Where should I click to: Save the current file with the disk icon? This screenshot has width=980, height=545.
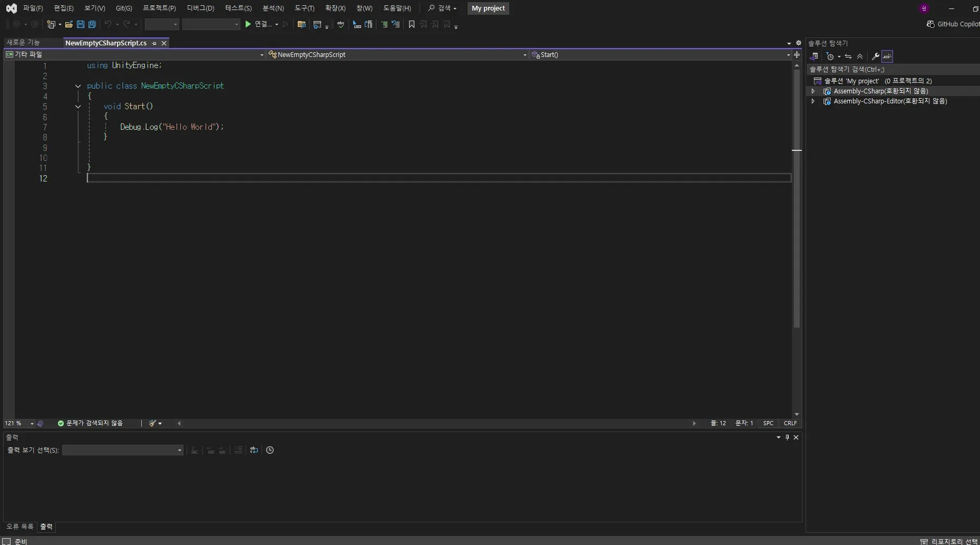click(81, 24)
